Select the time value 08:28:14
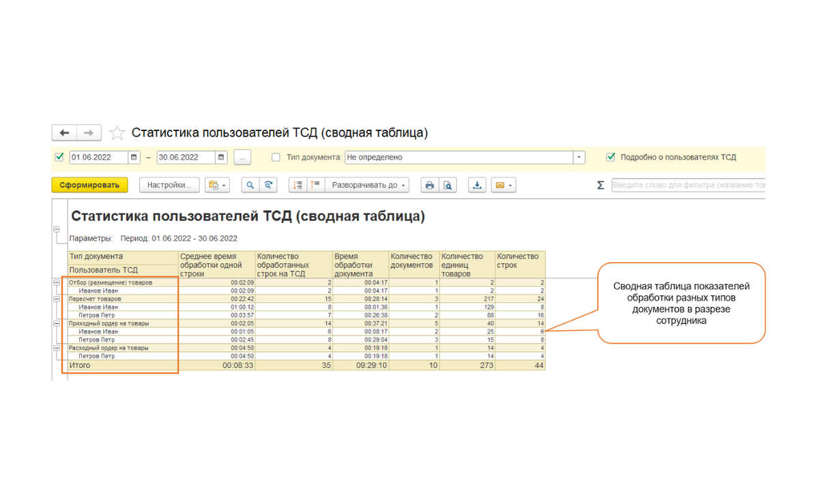 pyautogui.click(x=376, y=299)
